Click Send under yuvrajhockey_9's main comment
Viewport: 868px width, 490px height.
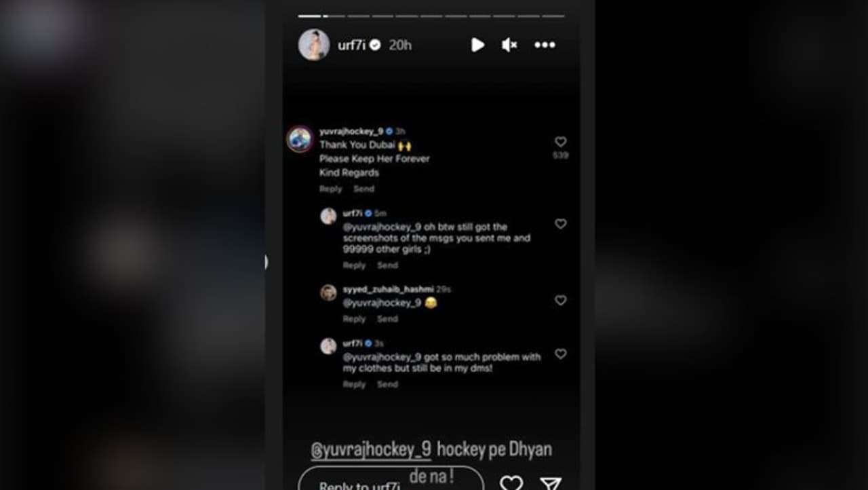tap(363, 189)
